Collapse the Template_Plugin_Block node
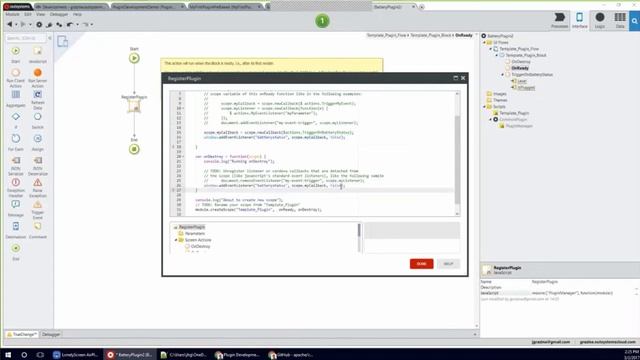Viewport: 640px width, 360px height. point(497,55)
